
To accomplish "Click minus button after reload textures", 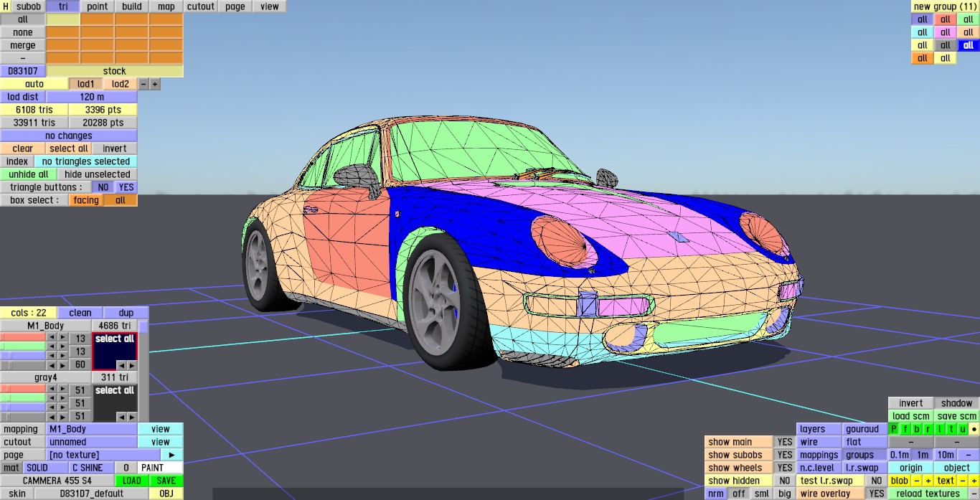I will [x=974, y=494].
